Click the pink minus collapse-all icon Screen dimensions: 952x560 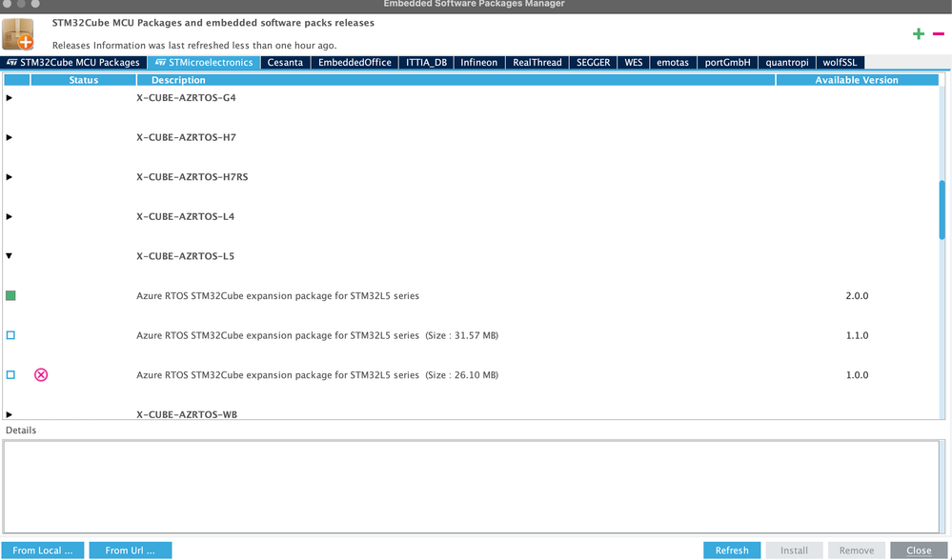938,34
